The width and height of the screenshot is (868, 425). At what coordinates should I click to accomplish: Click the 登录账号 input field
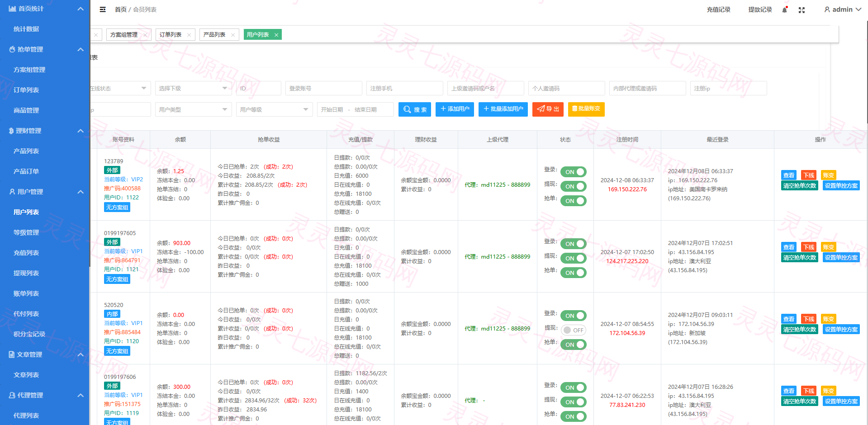323,88
